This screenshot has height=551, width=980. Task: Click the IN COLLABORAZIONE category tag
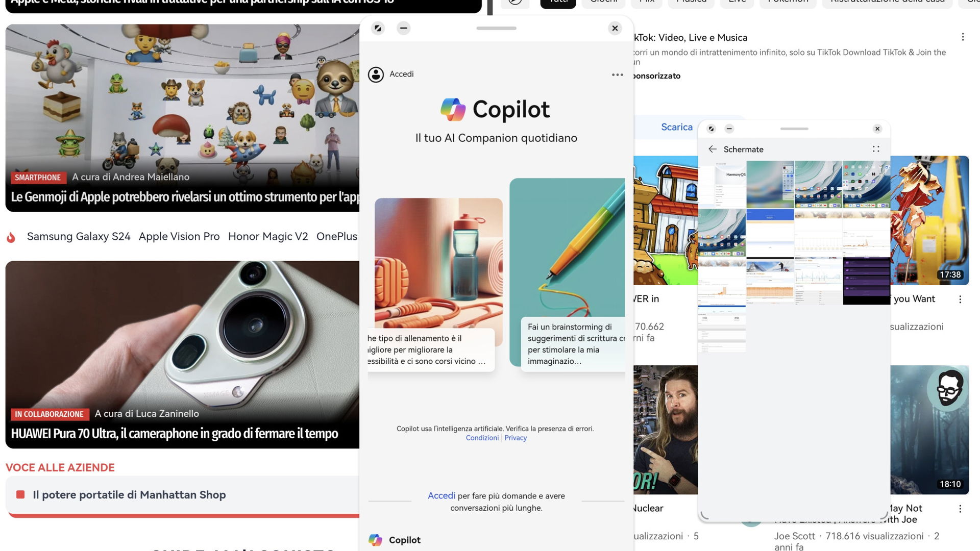pyautogui.click(x=49, y=414)
